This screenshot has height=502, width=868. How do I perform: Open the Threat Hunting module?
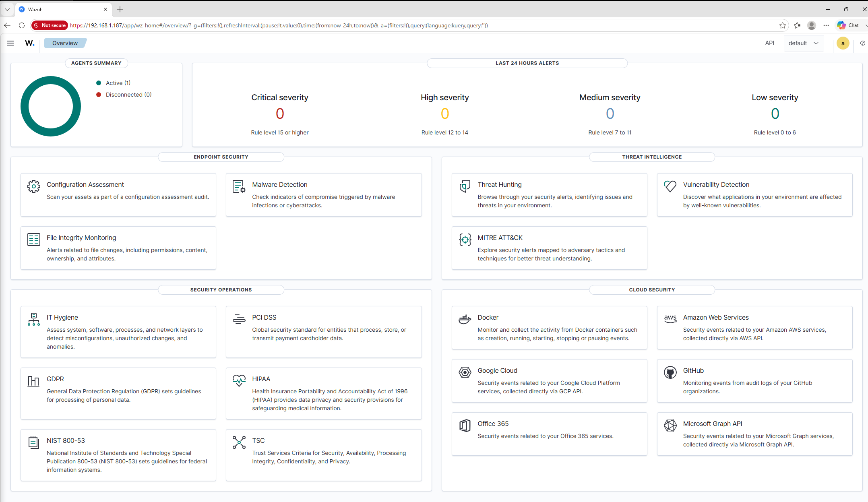click(x=550, y=195)
